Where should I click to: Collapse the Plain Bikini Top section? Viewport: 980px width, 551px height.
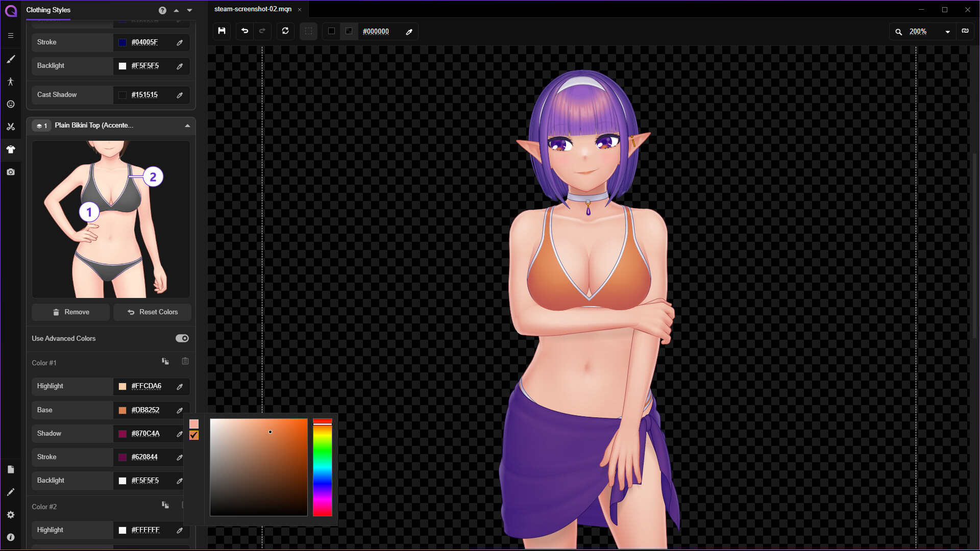(x=187, y=126)
